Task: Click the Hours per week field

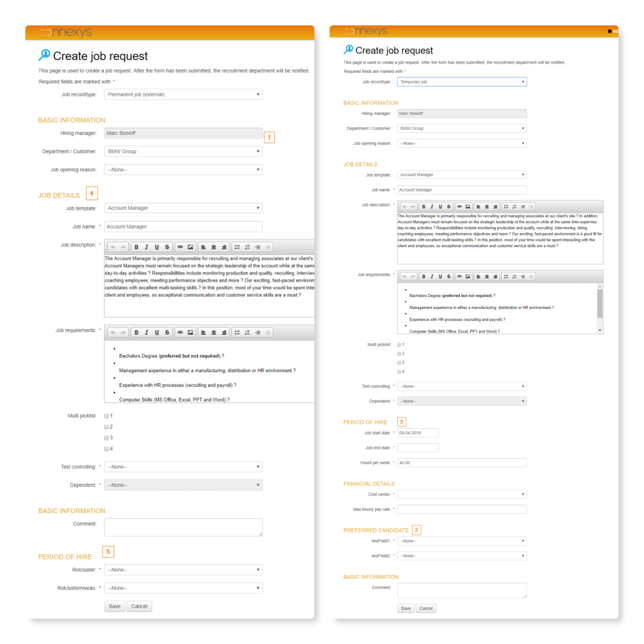Action: click(x=462, y=463)
